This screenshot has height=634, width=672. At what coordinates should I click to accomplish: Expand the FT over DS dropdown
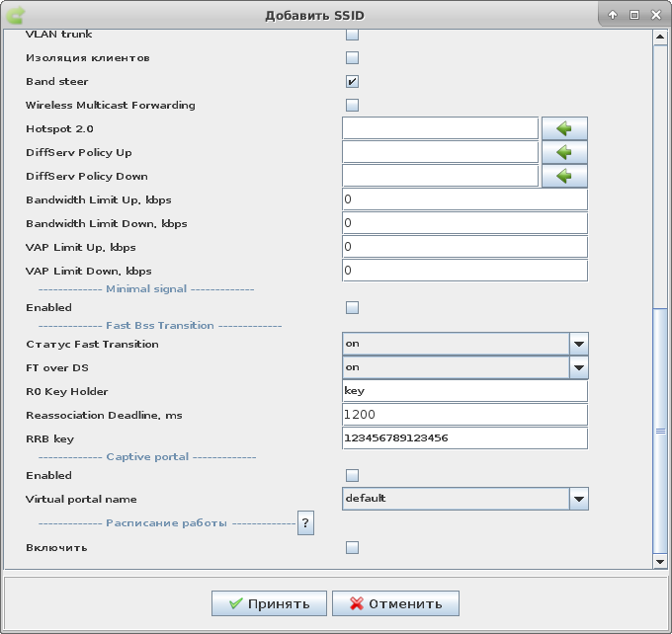579,367
